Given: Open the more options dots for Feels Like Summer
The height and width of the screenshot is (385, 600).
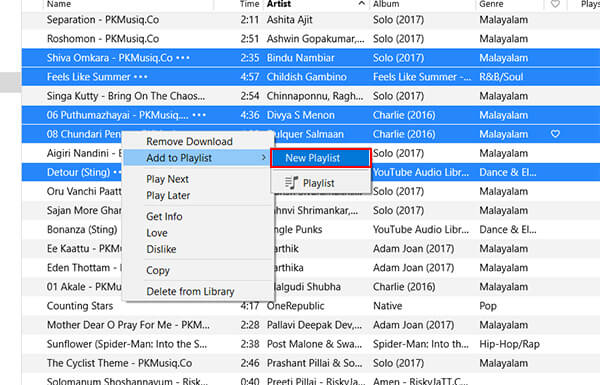Looking at the screenshot, I should (x=141, y=77).
